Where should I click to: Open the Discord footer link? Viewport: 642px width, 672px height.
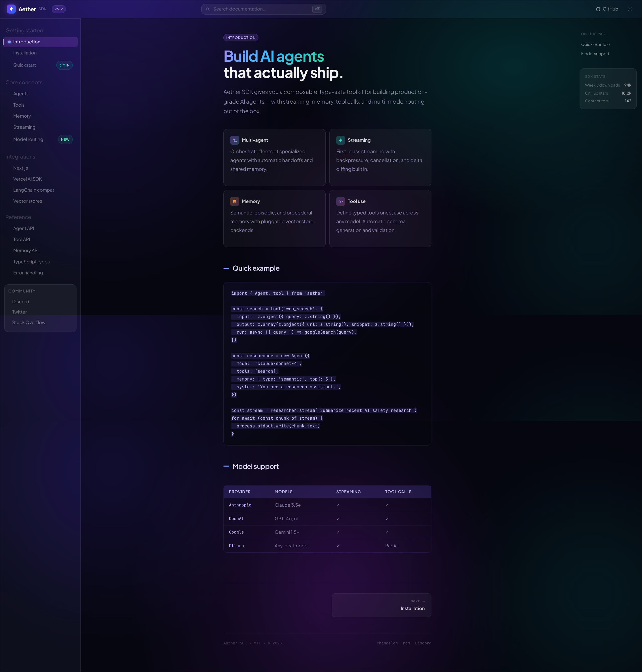(423, 643)
